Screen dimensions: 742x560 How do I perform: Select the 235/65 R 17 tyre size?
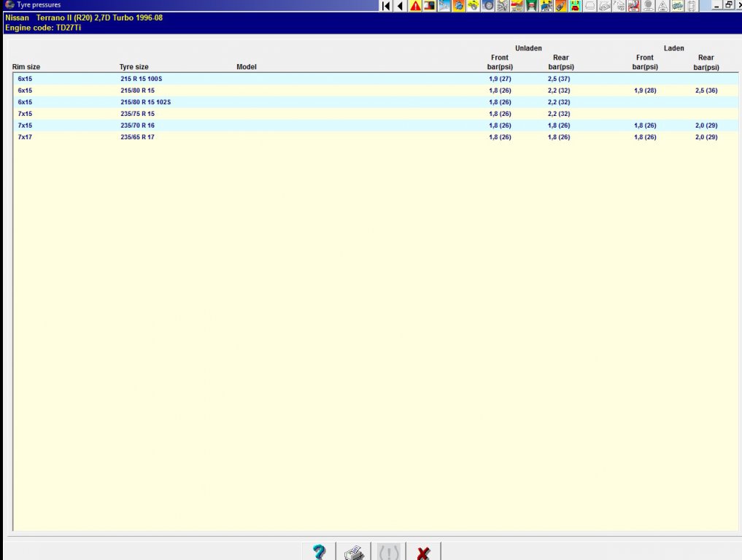pos(137,137)
